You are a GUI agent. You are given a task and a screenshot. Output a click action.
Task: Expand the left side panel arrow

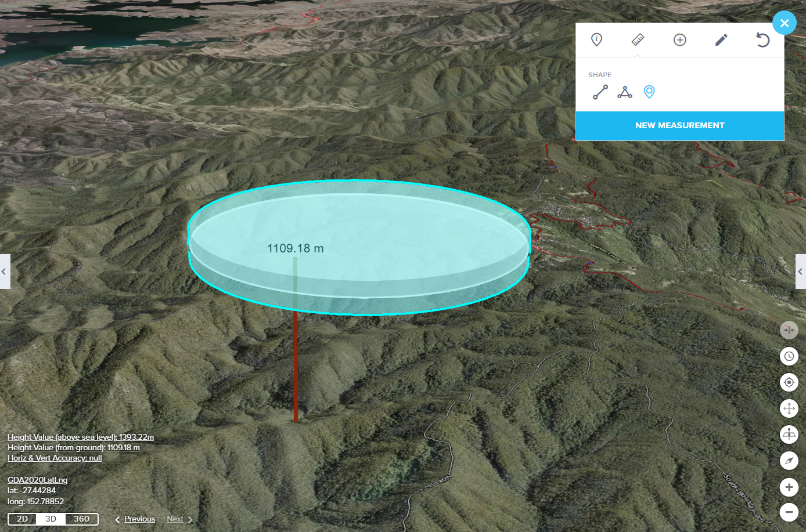tap(4, 272)
